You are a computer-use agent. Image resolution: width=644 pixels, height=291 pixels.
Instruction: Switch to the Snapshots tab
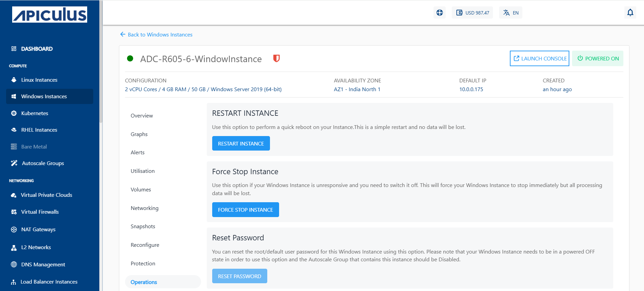(143, 227)
